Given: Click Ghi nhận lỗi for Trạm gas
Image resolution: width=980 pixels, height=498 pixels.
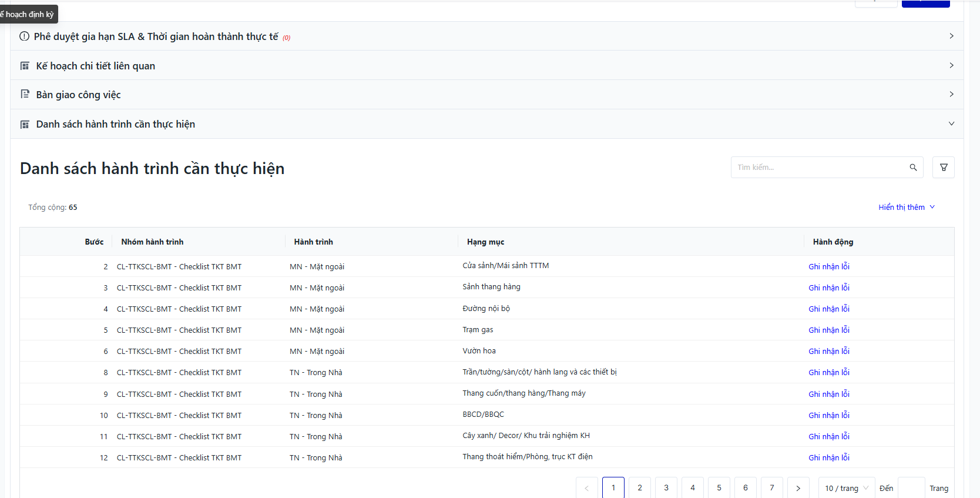Looking at the screenshot, I should point(828,330).
